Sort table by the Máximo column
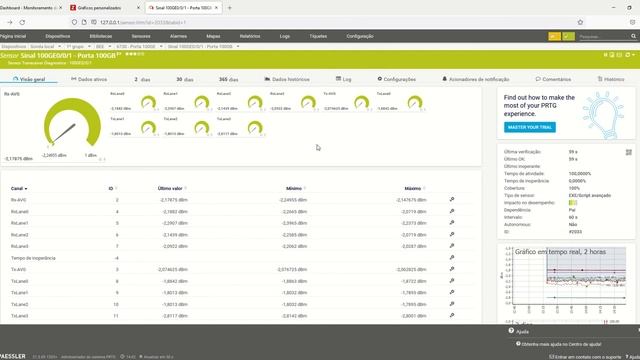Image resolution: width=640 pixels, height=360 pixels. coord(414,188)
